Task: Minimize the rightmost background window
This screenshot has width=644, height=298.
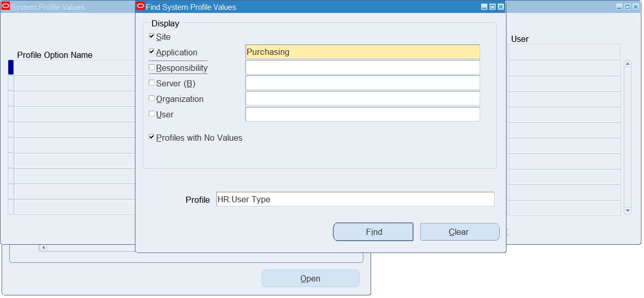Action: click(x=620, y=6)
